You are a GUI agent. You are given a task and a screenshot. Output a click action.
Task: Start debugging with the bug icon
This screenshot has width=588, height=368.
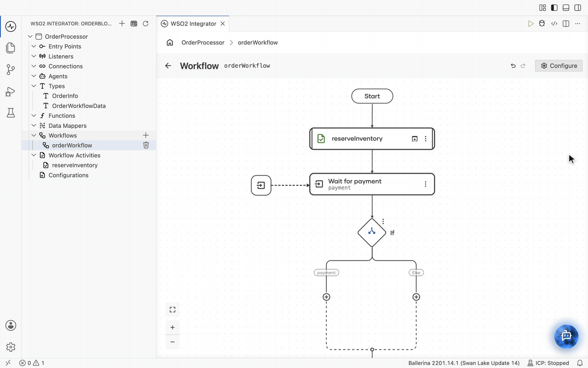[x=542, y=24]
